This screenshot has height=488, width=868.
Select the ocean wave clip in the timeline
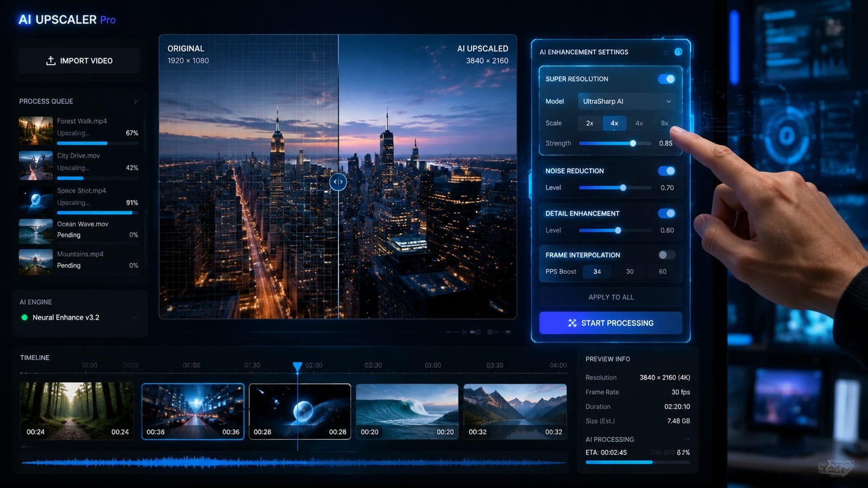pos(407,412)
